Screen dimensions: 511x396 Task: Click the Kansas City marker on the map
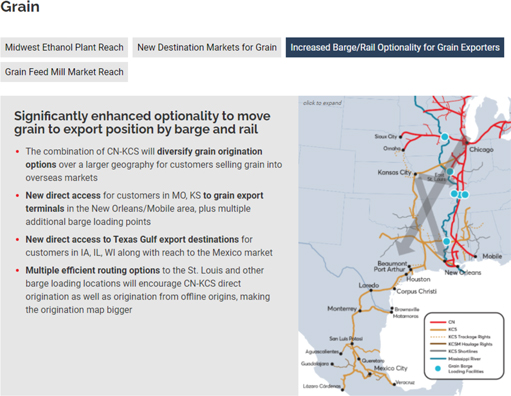coord(415,173)
